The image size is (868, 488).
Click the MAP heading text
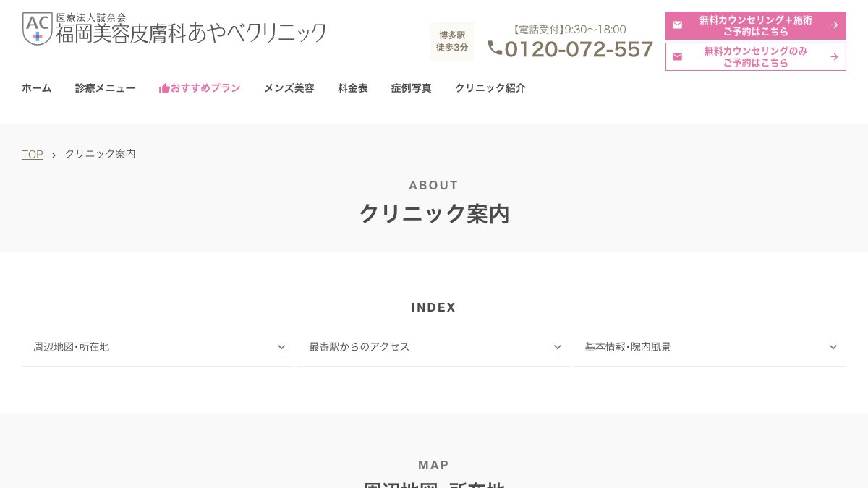[x=434, y=465]
